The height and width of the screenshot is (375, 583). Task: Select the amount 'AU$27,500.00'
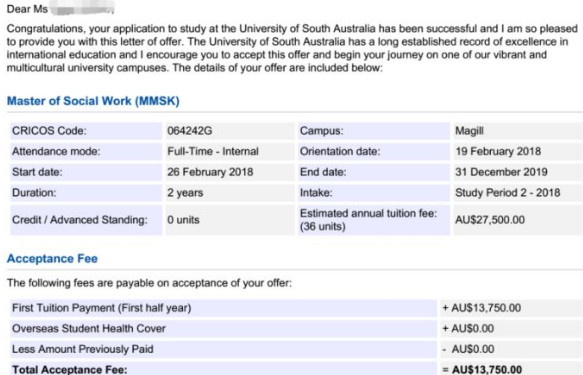tap(490, 220)
